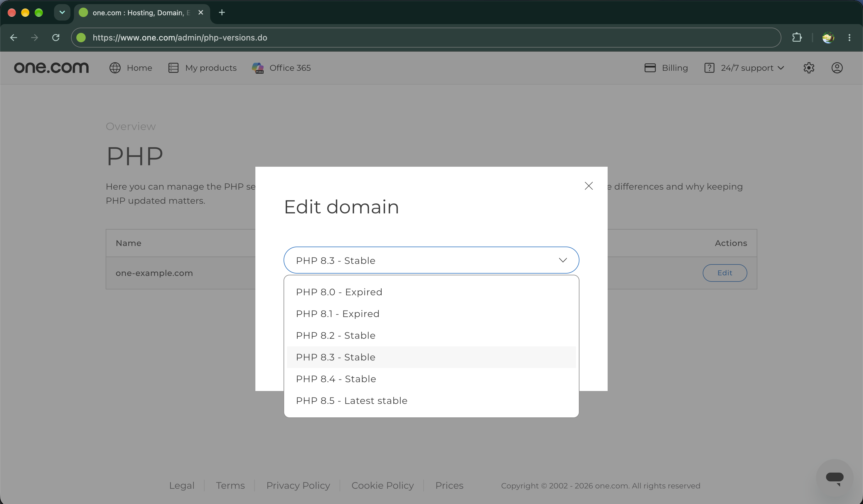This screenshot has width=863, height=504.
Task: Select PHP 8.1 - Expired option
Action: [x=431, y=313]
